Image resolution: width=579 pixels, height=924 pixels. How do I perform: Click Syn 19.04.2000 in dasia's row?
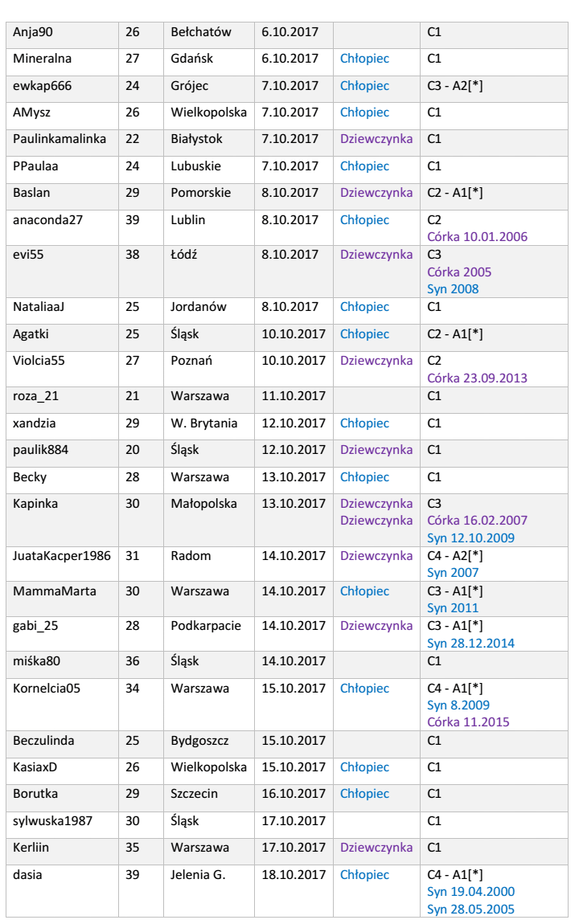tap(470, 892)
